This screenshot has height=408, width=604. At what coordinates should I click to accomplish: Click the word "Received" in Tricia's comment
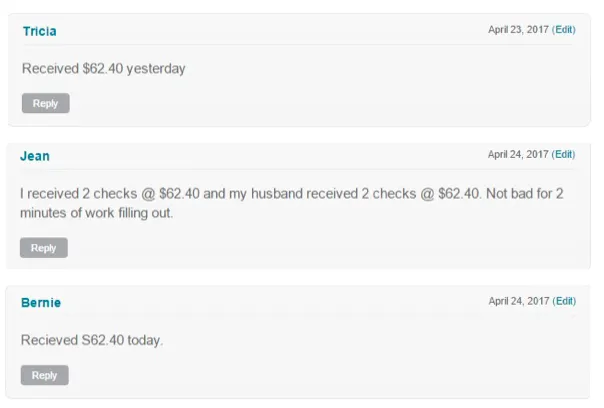tap(49, 69)
